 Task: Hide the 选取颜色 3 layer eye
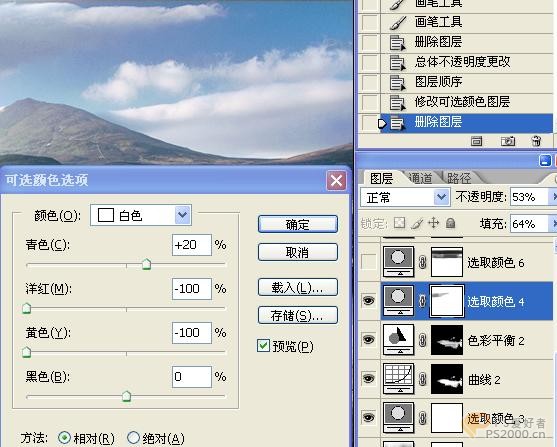coord(368,417)
